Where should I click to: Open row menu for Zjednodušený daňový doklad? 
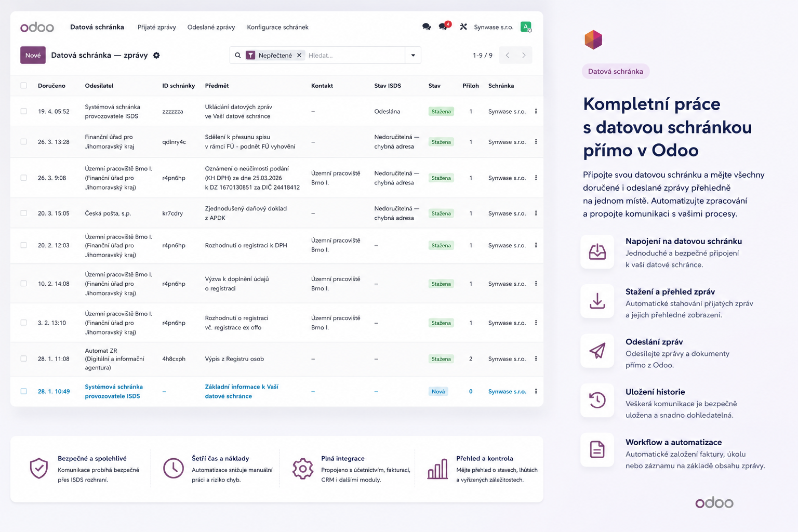pyautogui.click(x=536, y=213)
